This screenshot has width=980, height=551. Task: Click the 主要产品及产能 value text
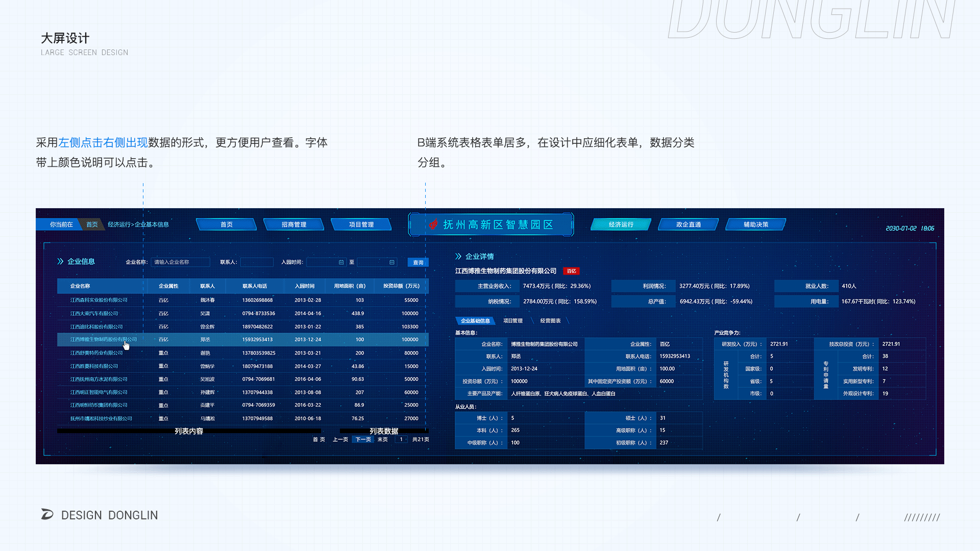[x=563, y=393]
